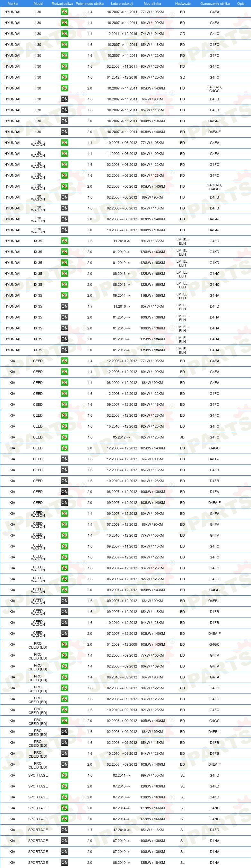The image size is (251, 868).
Task: Click diesel ON icon for CEED 12.2006 D4FB-L row
Action: pos(65,459)
